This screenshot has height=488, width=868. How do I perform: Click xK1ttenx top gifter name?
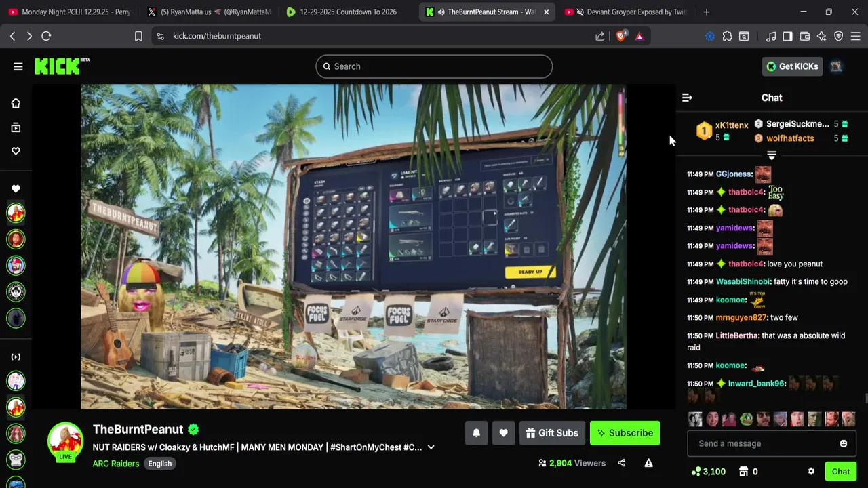[x=732, y=125]
